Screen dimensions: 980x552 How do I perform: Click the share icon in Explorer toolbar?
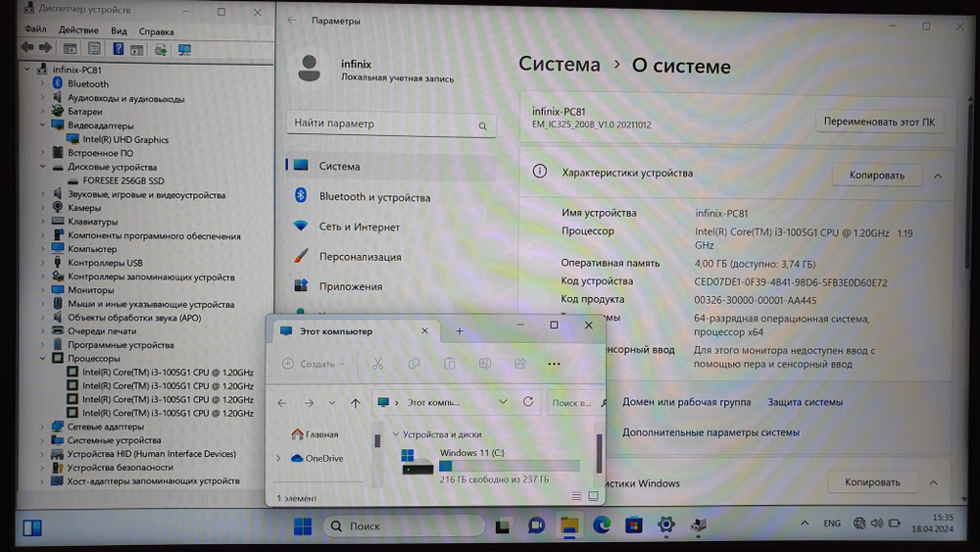[520, 364]
